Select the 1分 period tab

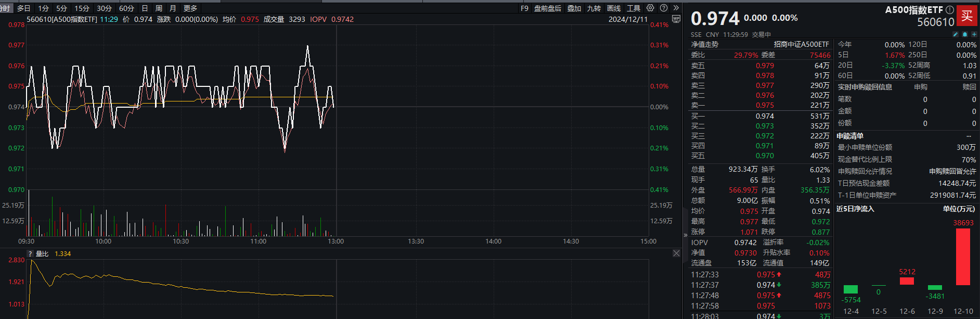point(44,8)
